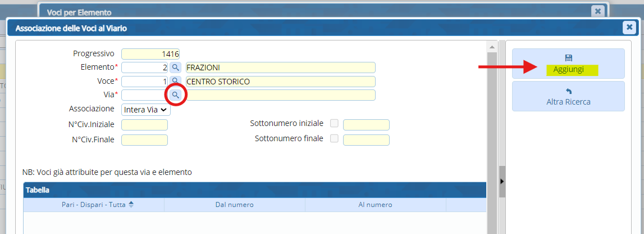The height and width of the screenshot is (234, 644).
Task: Close the Associazione delle Voci al Viario dialog
Action: click(x=629, y=27)
